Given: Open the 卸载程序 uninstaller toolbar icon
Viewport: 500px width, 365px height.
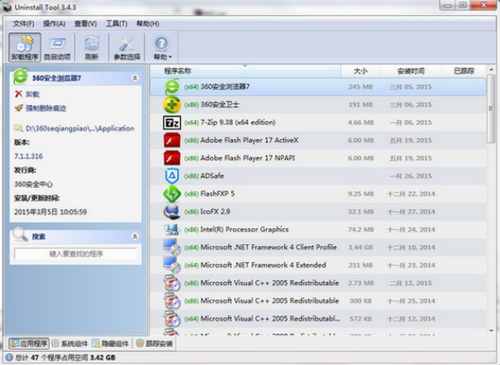Looking at the screenshot, I should coord(25,47).
